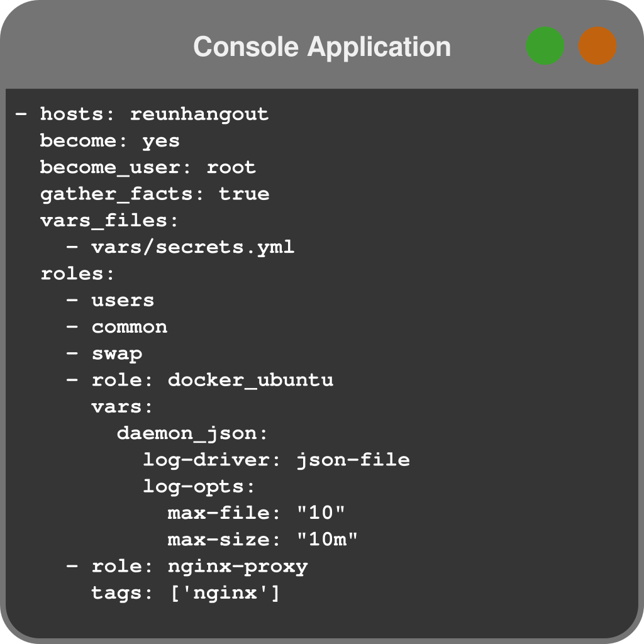This screenshot has width=644, height=644.
Task: Click the "tags: ['nginx']" line
Action: pyautogui.click(x=186, y=594)
